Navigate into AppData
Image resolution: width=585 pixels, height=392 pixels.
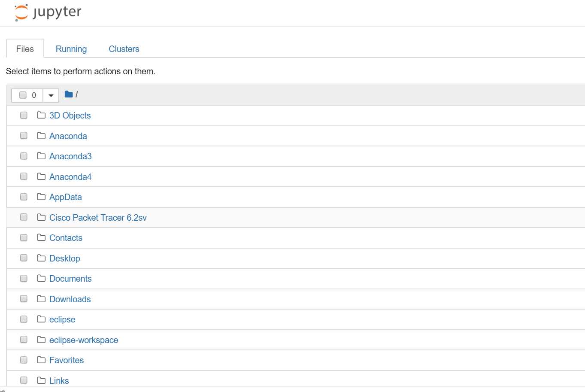(x=66, y=197)
